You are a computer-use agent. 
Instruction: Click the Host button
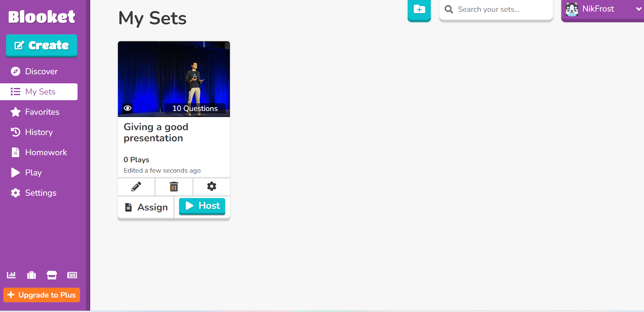[x=202, y=206]
